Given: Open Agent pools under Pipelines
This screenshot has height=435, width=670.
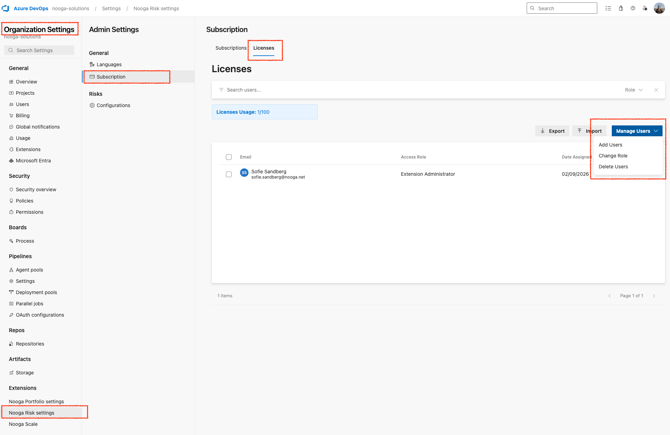Looking at the screenshot, I should click(x=29, y=270).
